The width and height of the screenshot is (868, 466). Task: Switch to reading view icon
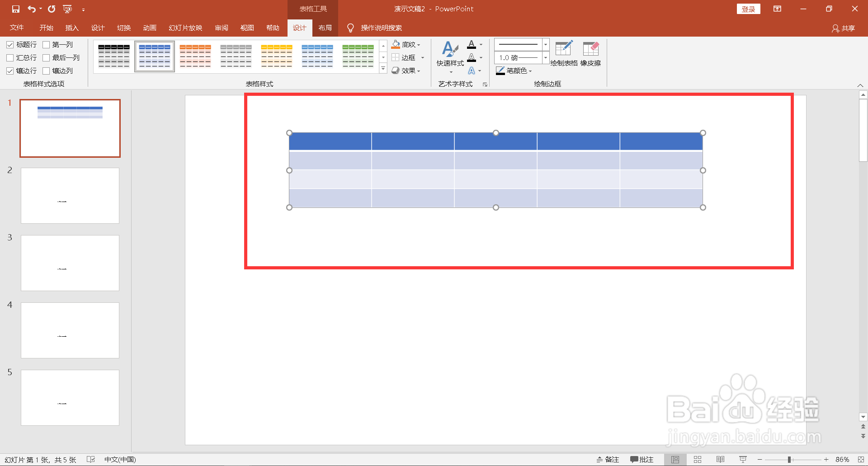point(720,460)
